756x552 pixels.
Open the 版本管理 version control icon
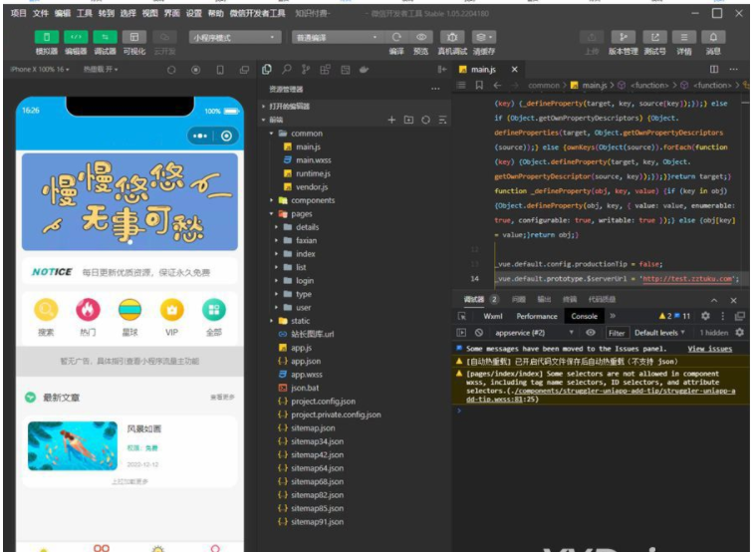[623, 37]
